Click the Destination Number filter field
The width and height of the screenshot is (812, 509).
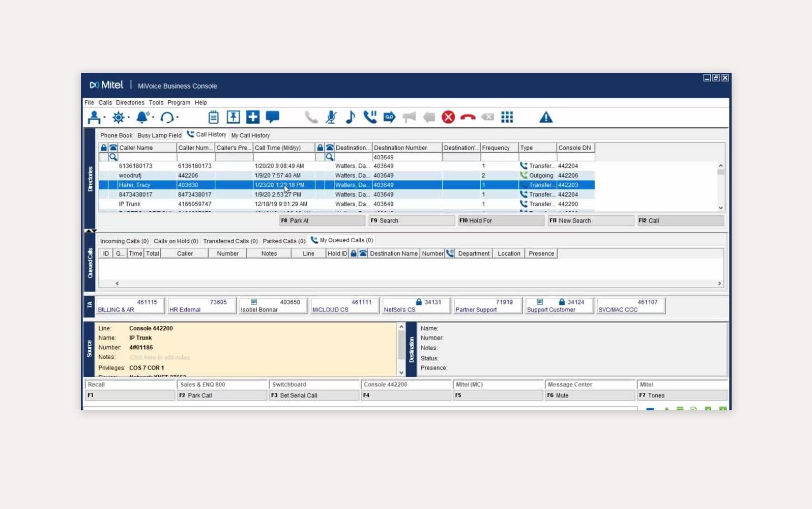click(x=407, y=157)
